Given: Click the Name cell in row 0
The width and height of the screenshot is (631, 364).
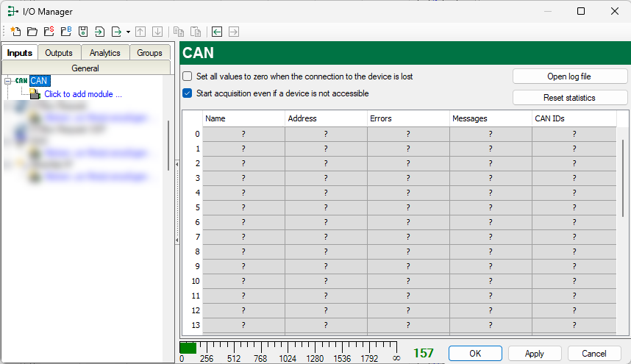Looking at the screenshot, I should coord(243,134).
